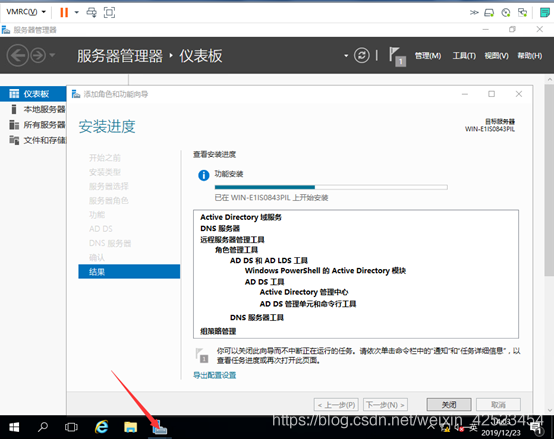The width and height of the screenshot is (554, 439).
Task: Click the 结果 wizard step
Action: (129, 272)
